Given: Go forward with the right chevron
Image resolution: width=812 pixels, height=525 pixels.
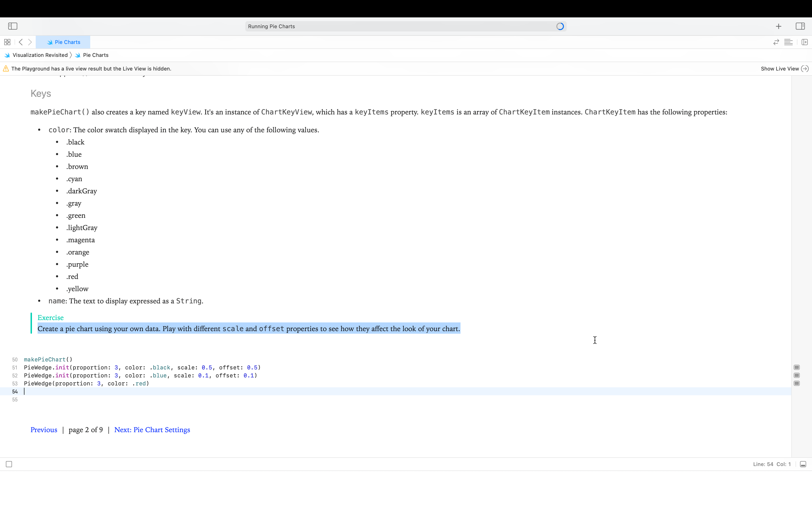Looking at the screenshot, I should [x=30, y=42].
